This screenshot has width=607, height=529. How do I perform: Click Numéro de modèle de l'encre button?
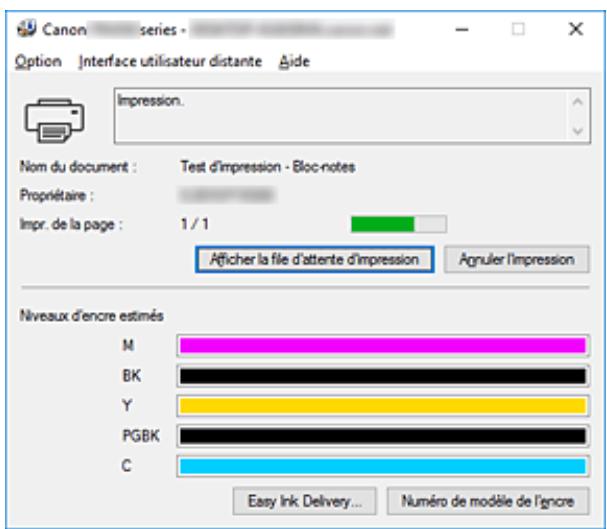488,501
